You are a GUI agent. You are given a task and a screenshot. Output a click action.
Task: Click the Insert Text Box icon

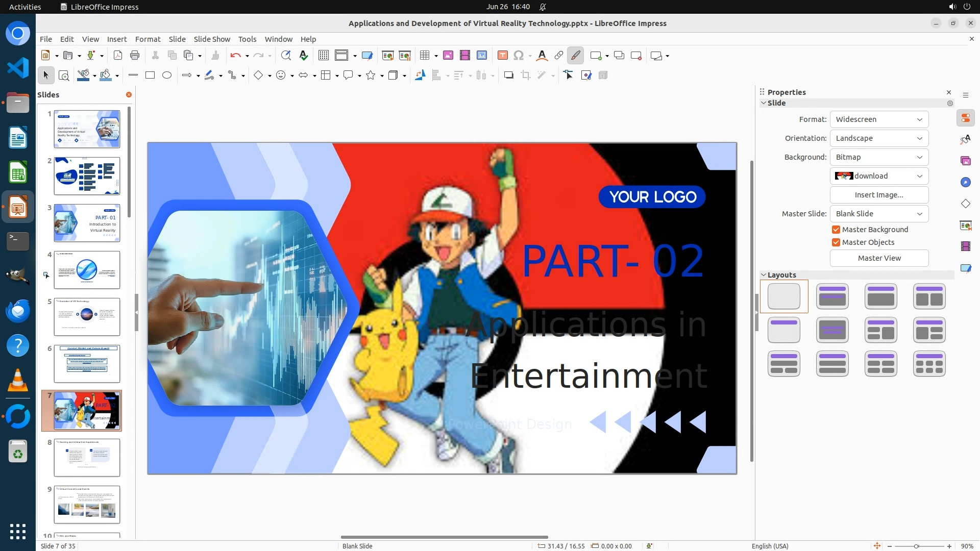502,56
